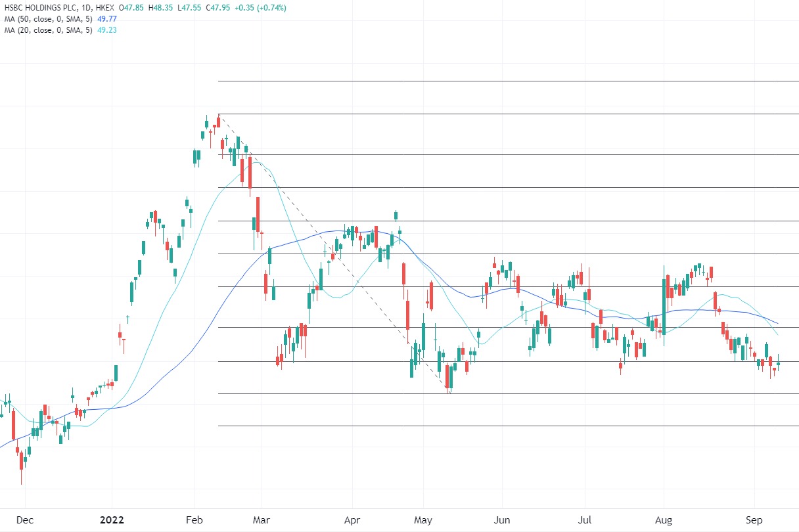Click the 2022 label on time axis
Viewport: 799px width, 532px height.
pos(111,520)
